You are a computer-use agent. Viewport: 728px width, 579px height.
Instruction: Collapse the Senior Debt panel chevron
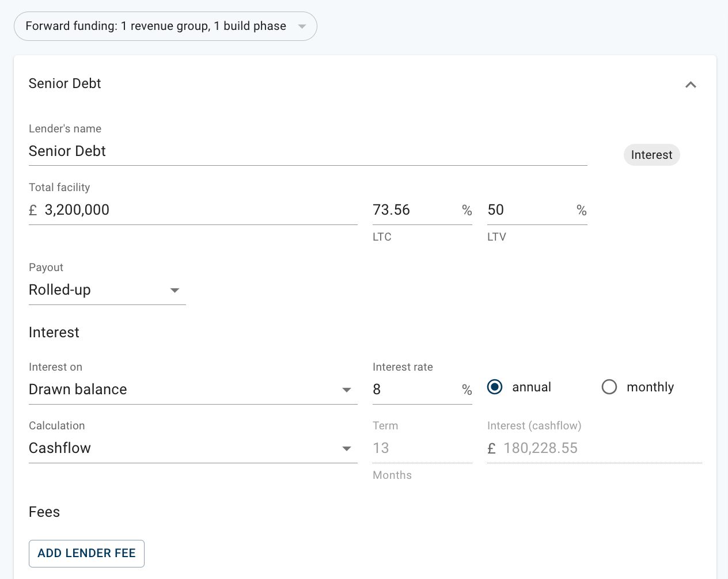(x=691, y=85)
